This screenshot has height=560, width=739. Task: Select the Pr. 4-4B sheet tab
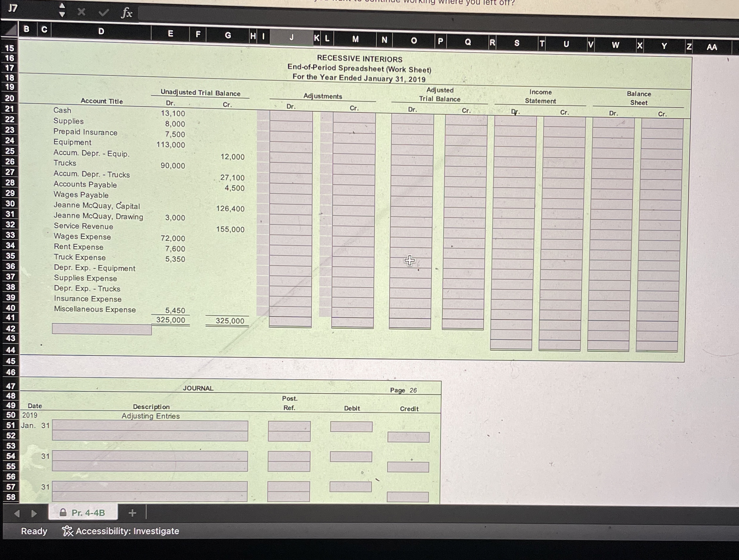click(83, 513)
